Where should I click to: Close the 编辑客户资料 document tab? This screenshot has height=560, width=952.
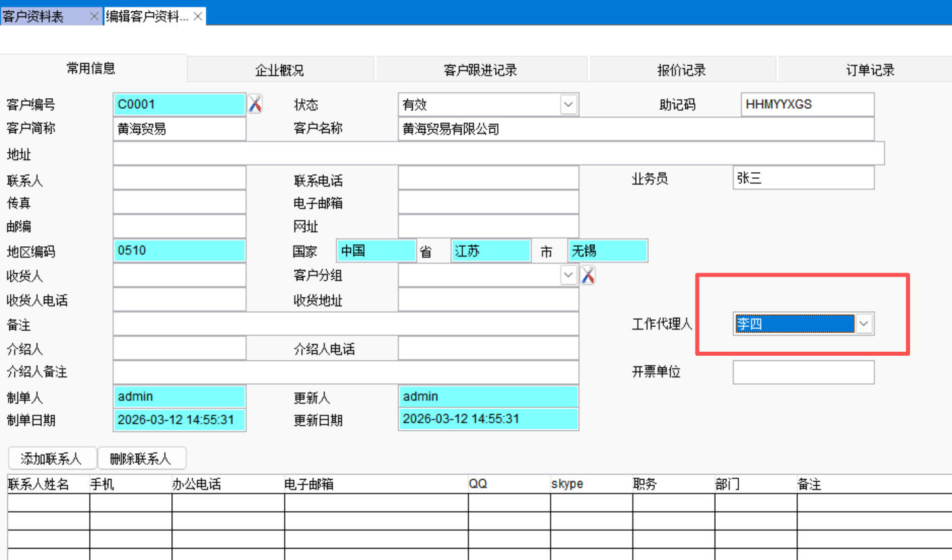[x=198, y=17]
